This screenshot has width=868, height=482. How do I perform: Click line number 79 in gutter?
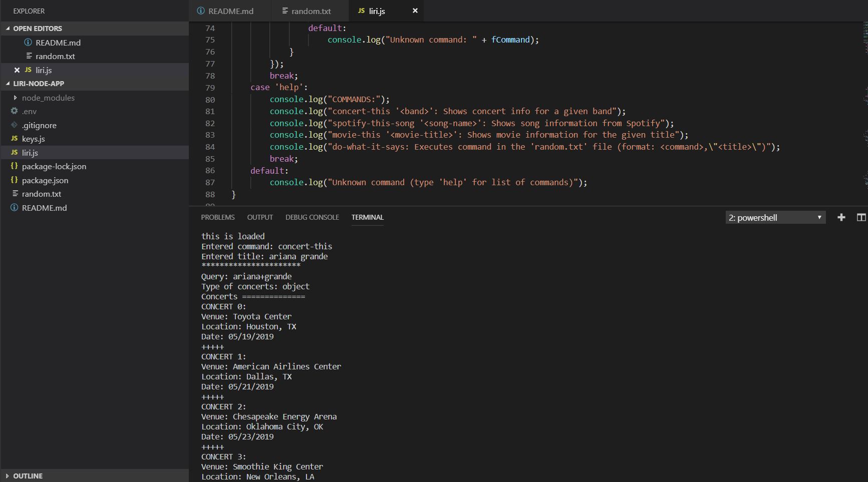coord(210,88)
